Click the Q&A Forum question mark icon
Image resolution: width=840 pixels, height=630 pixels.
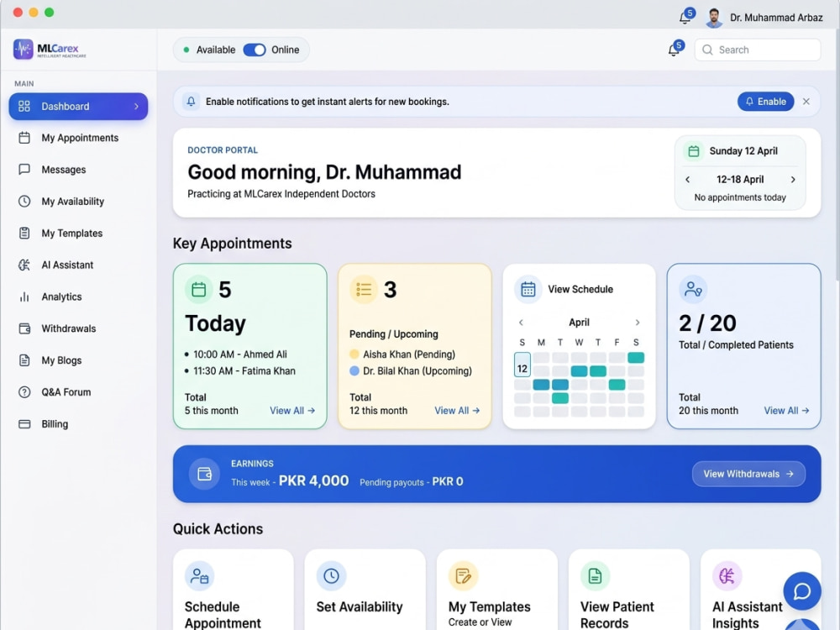[24, 392]
